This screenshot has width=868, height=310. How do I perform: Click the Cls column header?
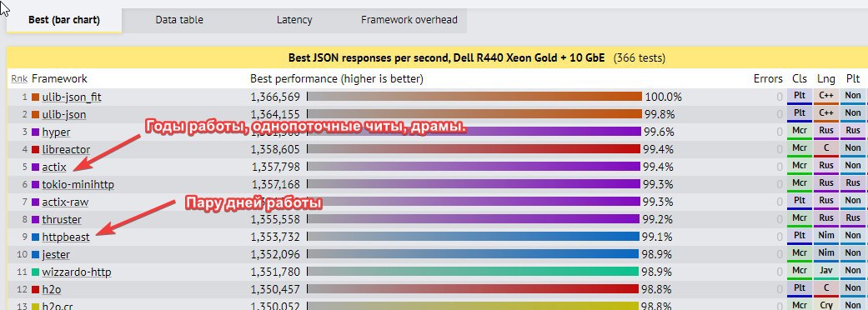tap(800, 79)
